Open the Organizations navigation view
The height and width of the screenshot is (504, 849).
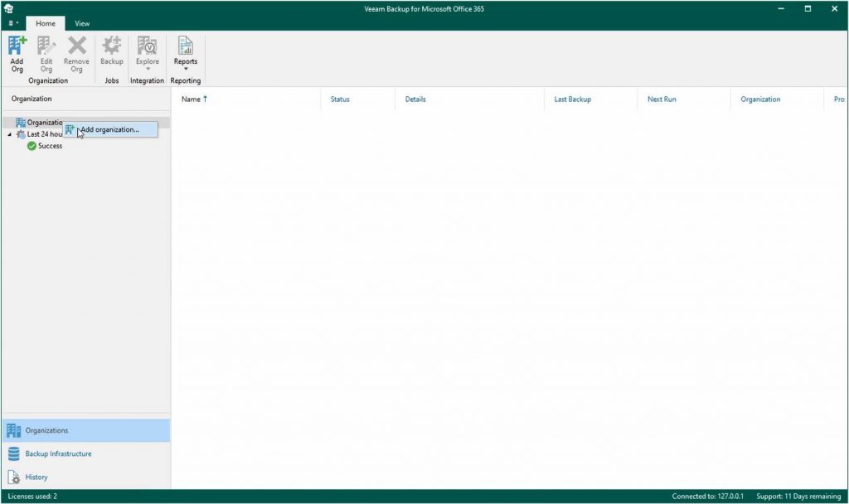click(x=85, y=430)
